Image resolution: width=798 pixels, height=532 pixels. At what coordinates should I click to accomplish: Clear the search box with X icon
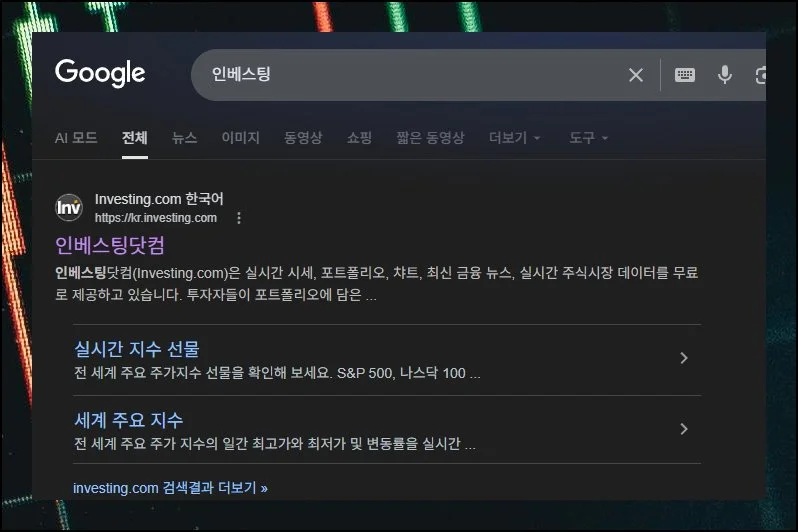click(636, 75)
